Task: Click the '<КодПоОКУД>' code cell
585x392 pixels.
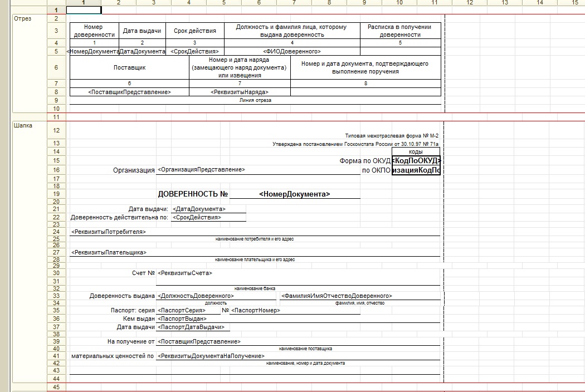Action: (416, 161)
